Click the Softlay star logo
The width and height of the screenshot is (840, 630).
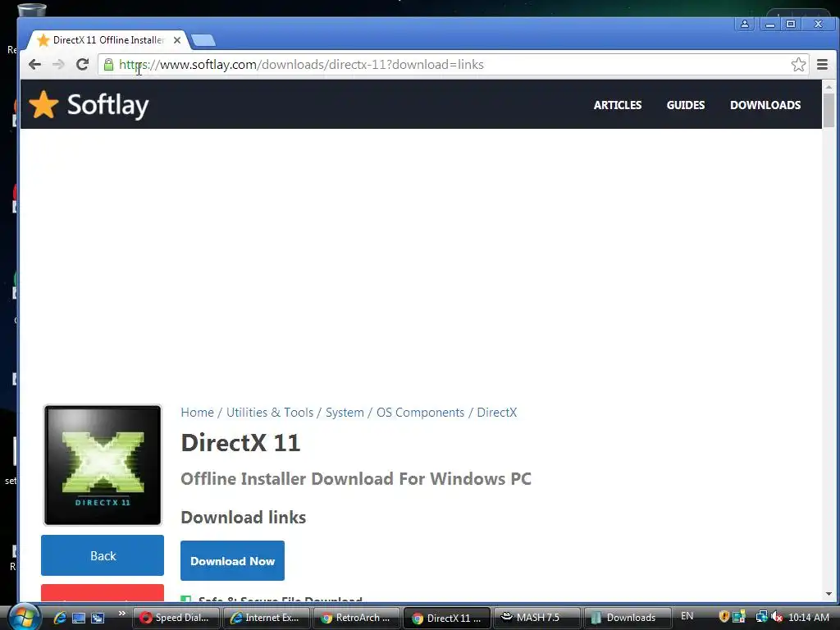pyautogui.click(x=43, y=104)
